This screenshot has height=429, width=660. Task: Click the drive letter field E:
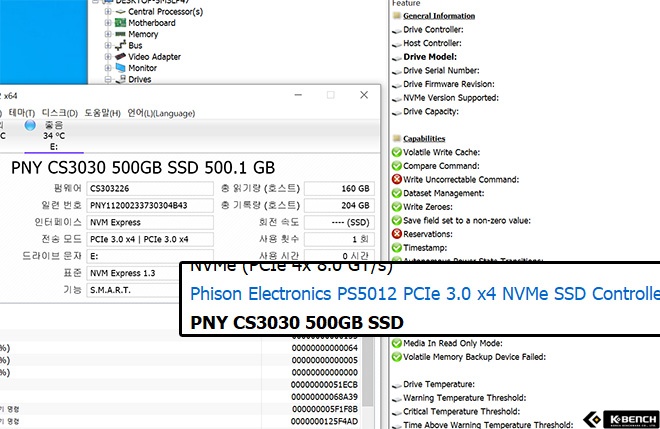[150, 255]
